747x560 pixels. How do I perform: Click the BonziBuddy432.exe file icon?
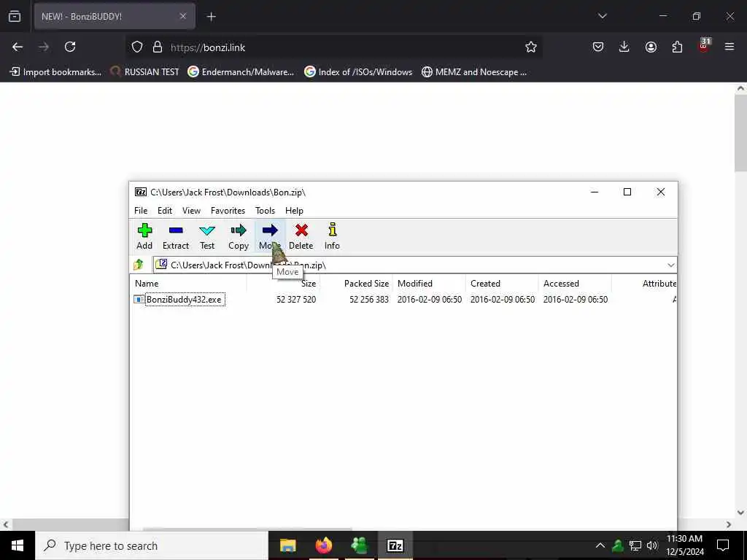coord(139,300)
